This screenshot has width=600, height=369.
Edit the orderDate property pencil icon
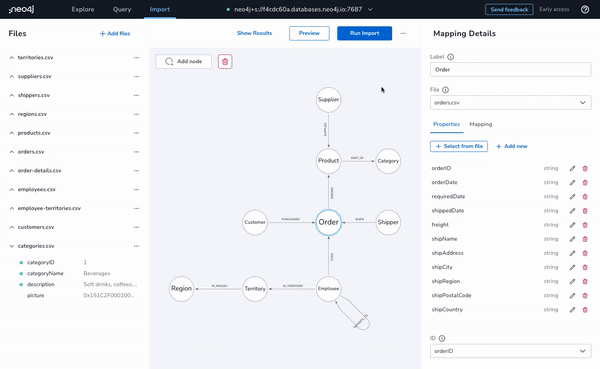pos(572,183)
